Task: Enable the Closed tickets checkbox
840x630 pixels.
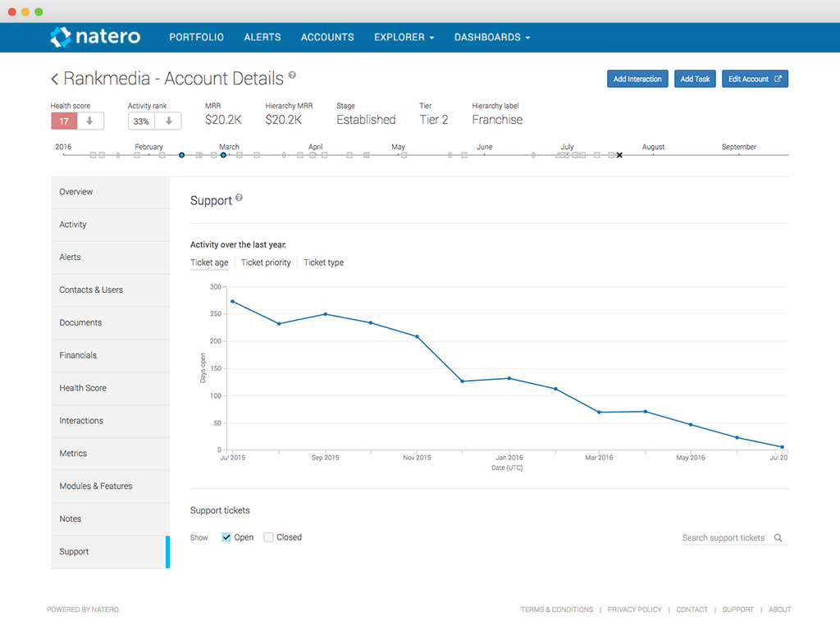Action: point(268,537)
